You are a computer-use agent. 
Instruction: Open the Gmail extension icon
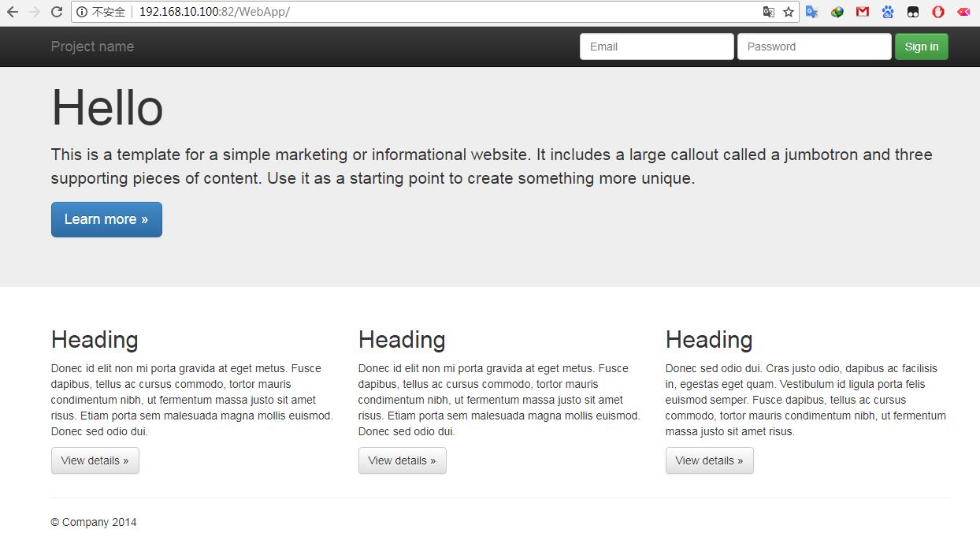(x=863, y=12)
